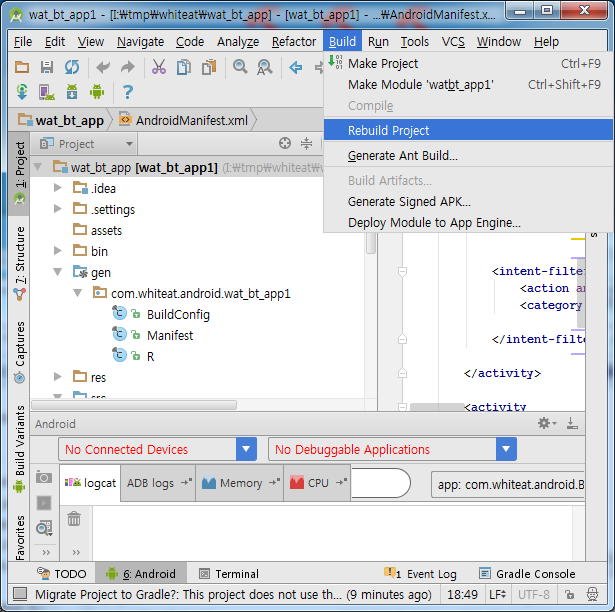Open the Terminal tool window button

229,574
